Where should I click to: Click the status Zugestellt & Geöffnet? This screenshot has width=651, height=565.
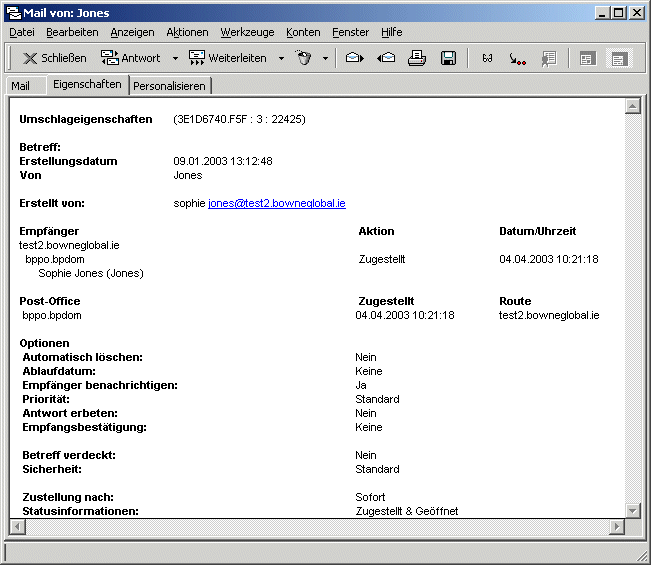click(x=407, y=511)
